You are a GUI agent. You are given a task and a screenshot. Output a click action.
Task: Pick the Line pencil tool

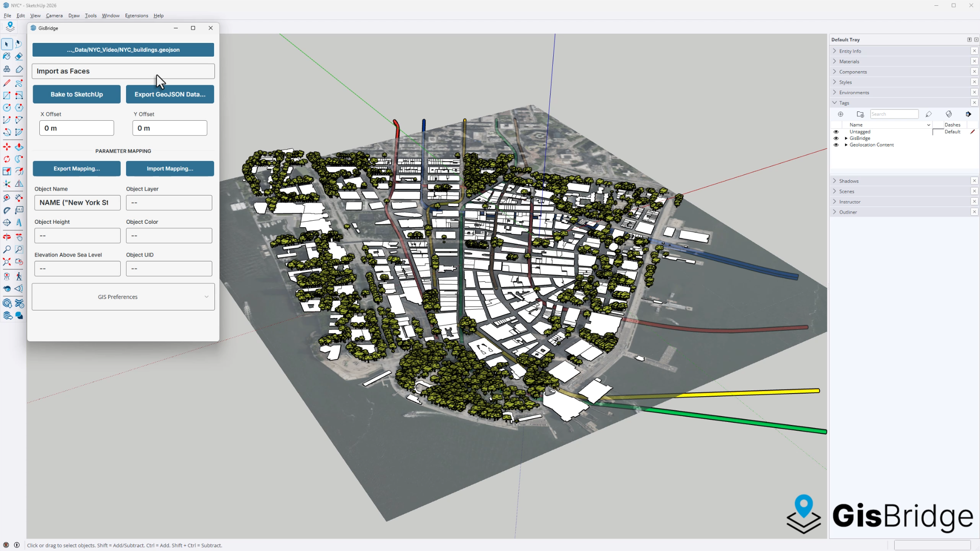7,83
